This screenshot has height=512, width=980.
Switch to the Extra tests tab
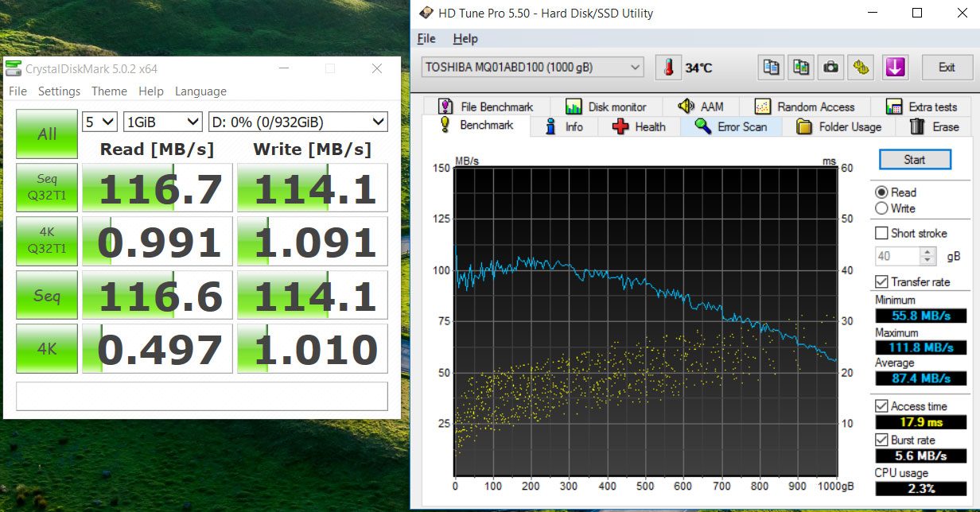[x=920, y=107]
